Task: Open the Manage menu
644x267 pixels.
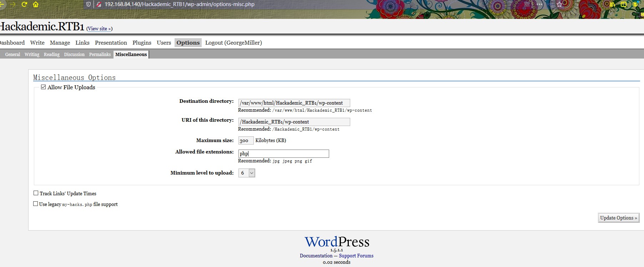Action: click(60, 42)
